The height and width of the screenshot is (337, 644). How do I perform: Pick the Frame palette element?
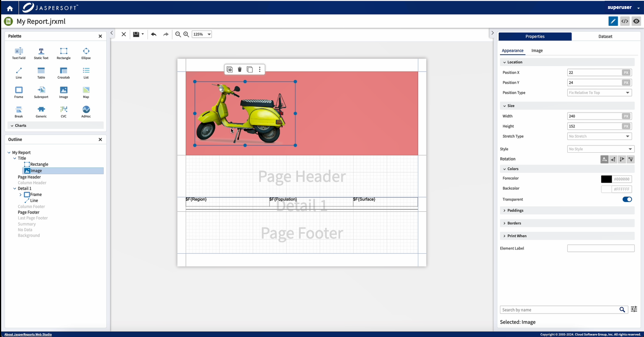18,92
